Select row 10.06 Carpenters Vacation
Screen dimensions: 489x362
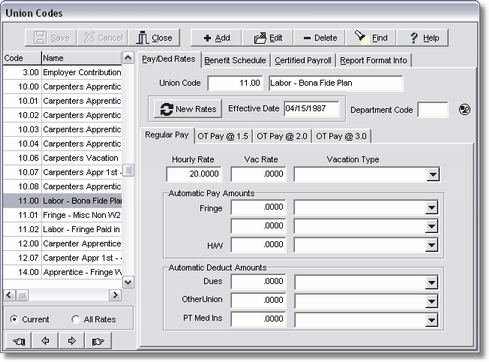62,158
